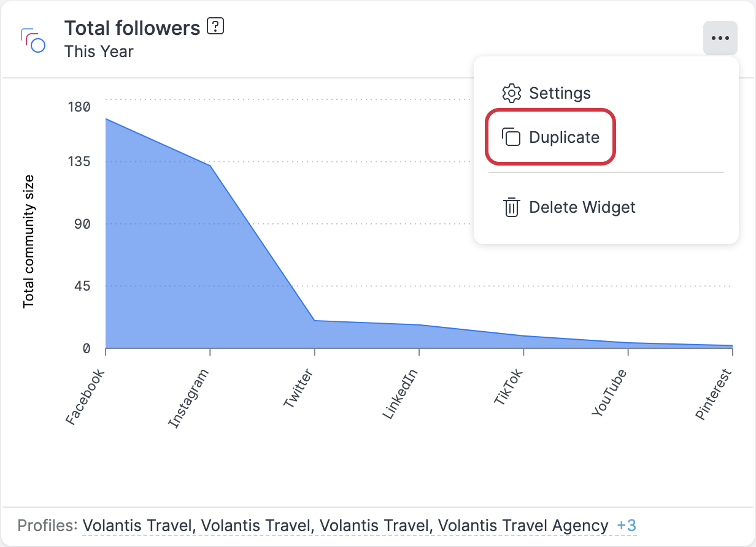Click the YouTube axis label

tap(609, 393)
